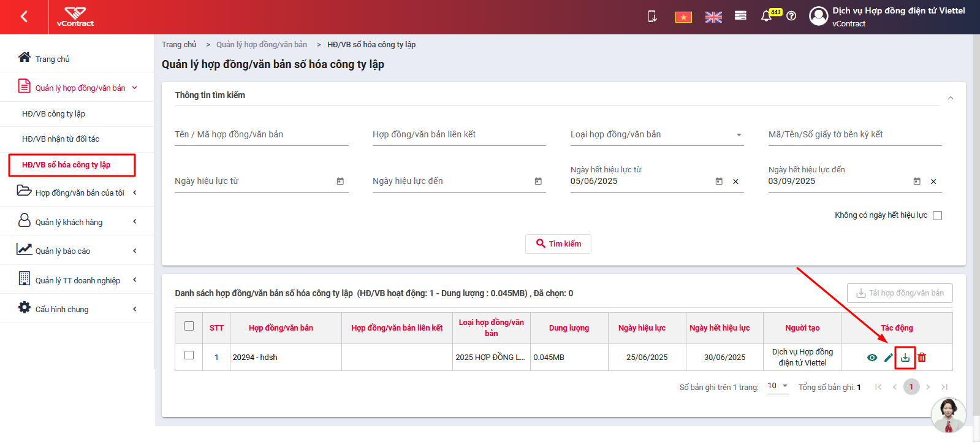Check the Không có ngày hết hiệu lực box
The width and height of the screenshot is (980, 444).
[x=937, y=215]
